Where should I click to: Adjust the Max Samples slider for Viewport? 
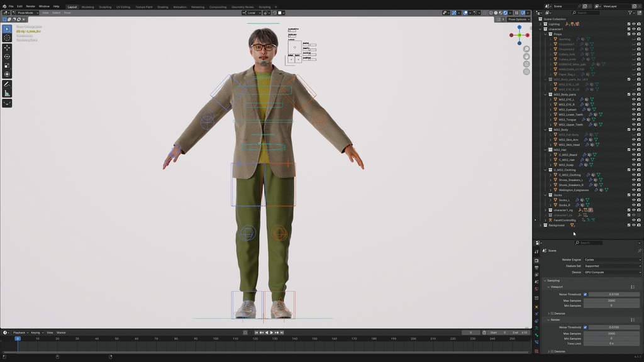point(611,300)
